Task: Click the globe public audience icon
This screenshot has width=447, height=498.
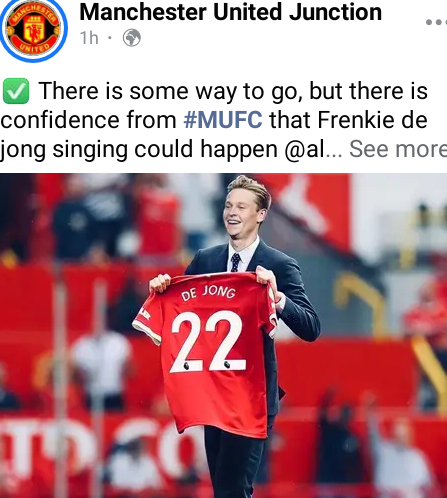Action: pyautogui.click(x=132, y=38)
